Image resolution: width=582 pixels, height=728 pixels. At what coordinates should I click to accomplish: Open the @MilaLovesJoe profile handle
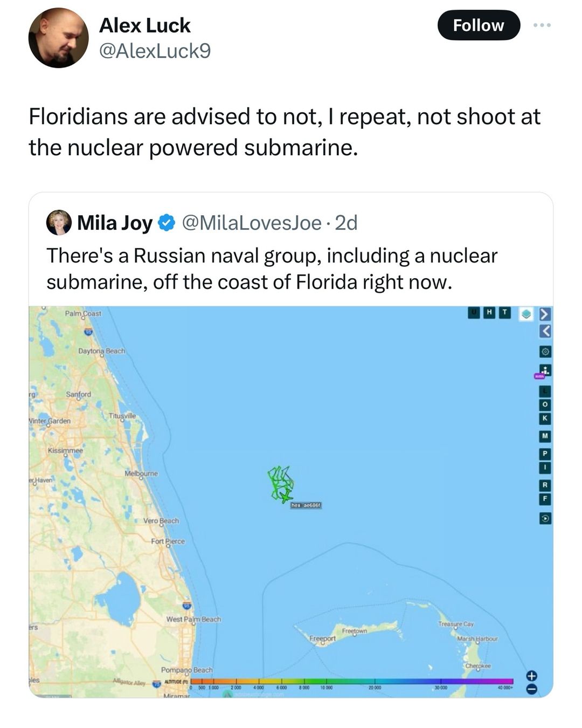[252, 223]
